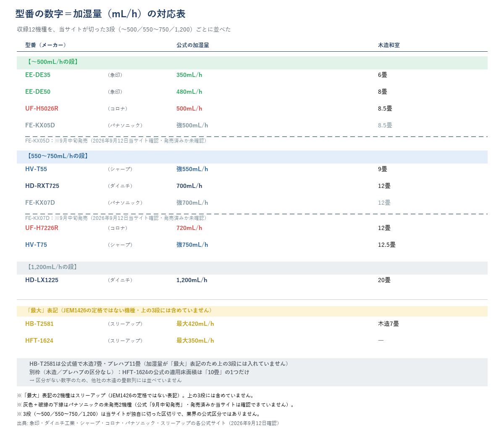Click the 12.5畳 cell
The height and width of the screenshot is (428, 504).
387,245
